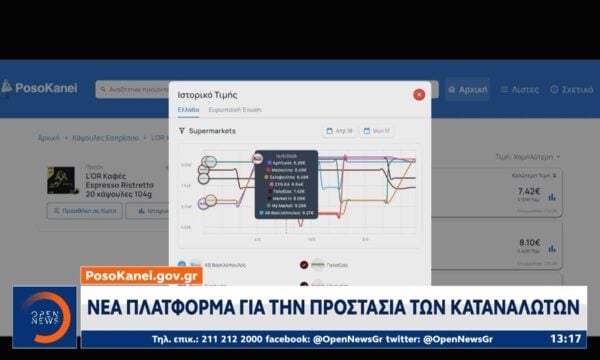Click the Αρχική breadcrumb link
The height and width of the screenshot is (360, 600).
(49, 138)
